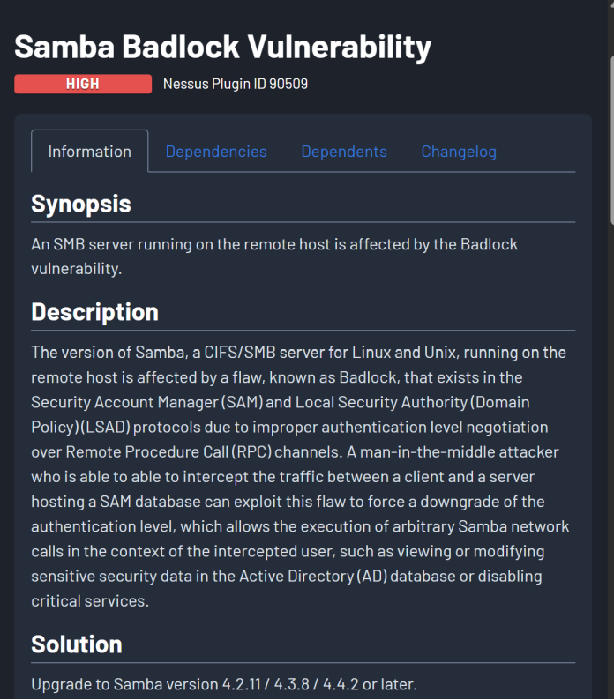The width and height of the screenshot is (614, 700).
Task: Click the Samba Badlock Vulnerability page title
Action: pyautogui.click(x=222, y=46)
